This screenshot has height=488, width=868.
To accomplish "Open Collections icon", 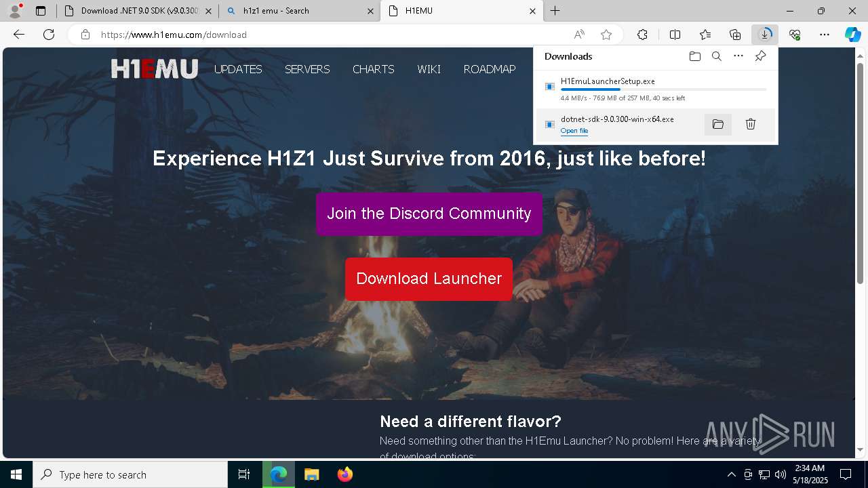I will tap(735, 35).
